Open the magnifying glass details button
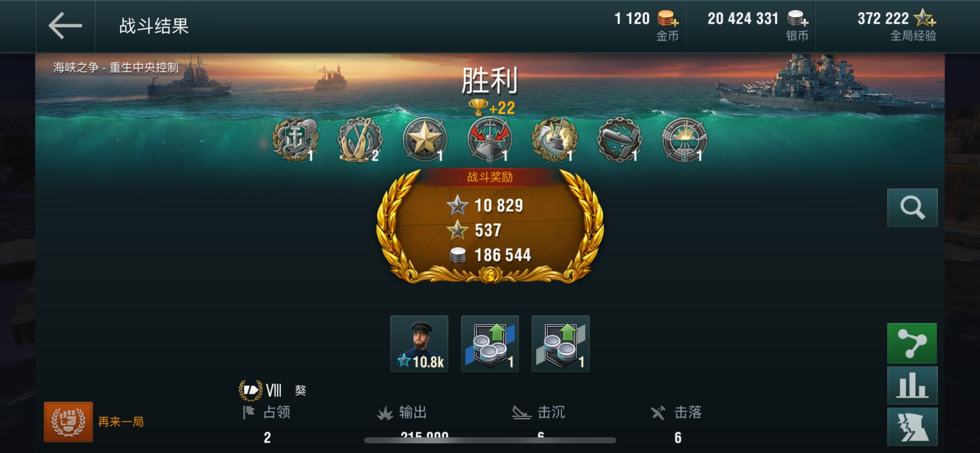980x453 pixels. point(912,208)
